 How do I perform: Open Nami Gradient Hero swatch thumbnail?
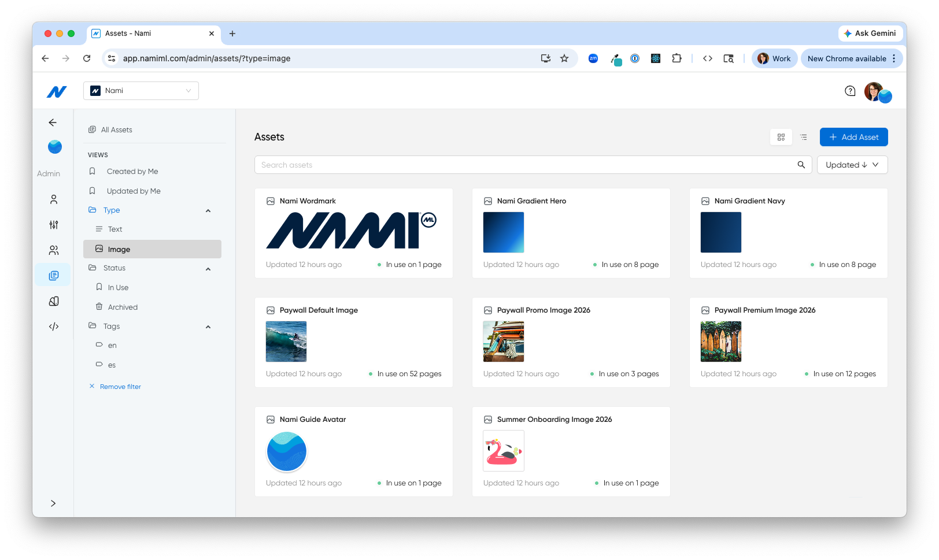(x=504, y=232)
